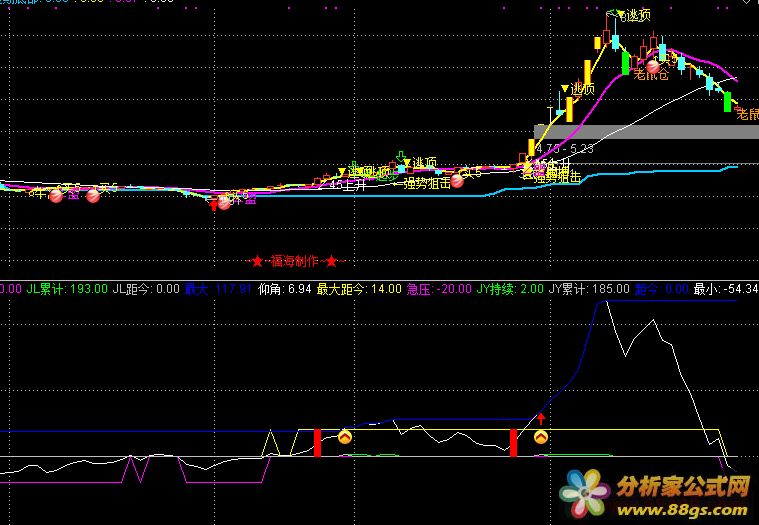Click the 老鼠仓 label near the peak pullback
Viewport: 759px width, 525px height.
[651, 75]
